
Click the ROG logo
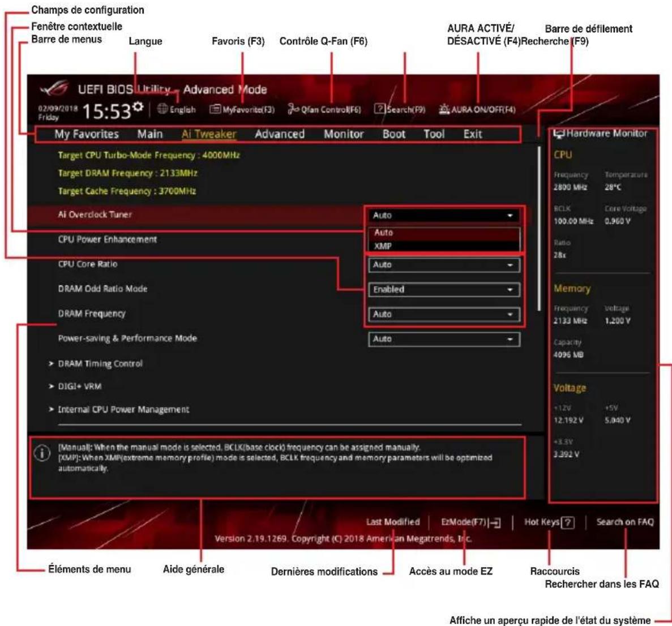[54, 89]
